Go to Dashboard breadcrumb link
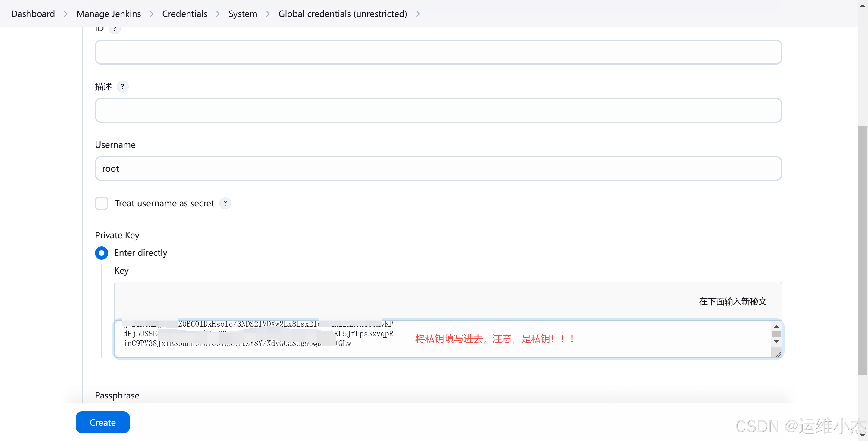This screenshot has width=868, height=441. pos(33,14)
